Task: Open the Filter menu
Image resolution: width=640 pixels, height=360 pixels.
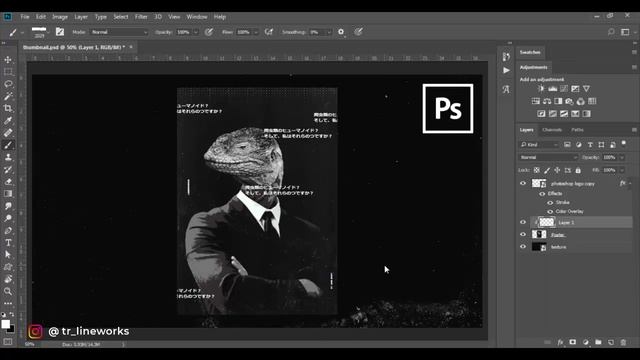Action: pos(141,17)
